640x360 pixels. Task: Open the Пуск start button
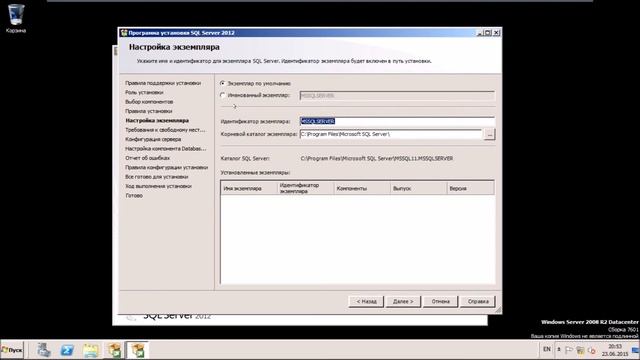click(x=12, y=350)
